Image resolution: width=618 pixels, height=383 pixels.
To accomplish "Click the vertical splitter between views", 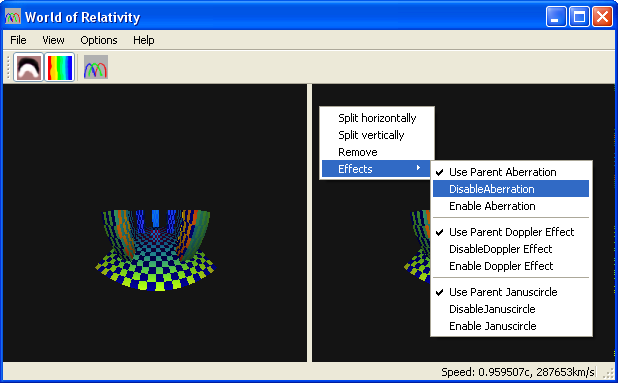I will (309, 223).
